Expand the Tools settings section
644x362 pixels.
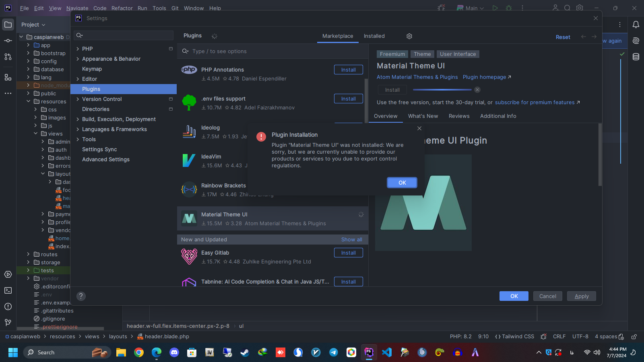pos(78,139)
